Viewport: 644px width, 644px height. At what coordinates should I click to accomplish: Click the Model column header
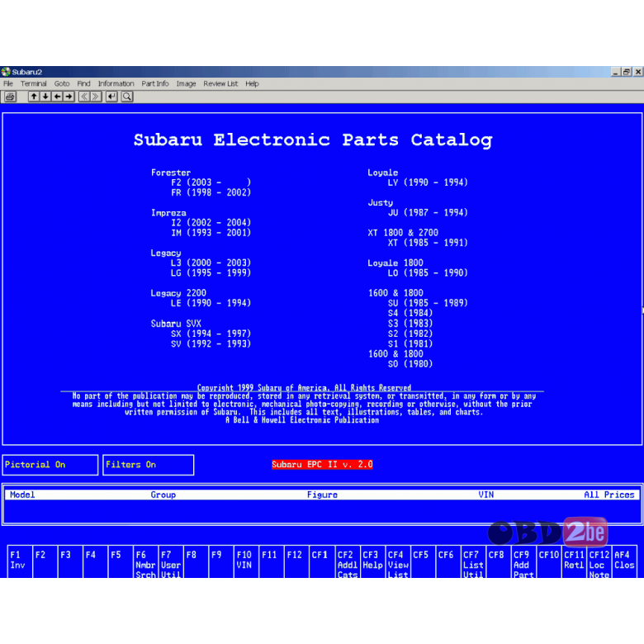[x=22, y=495]
